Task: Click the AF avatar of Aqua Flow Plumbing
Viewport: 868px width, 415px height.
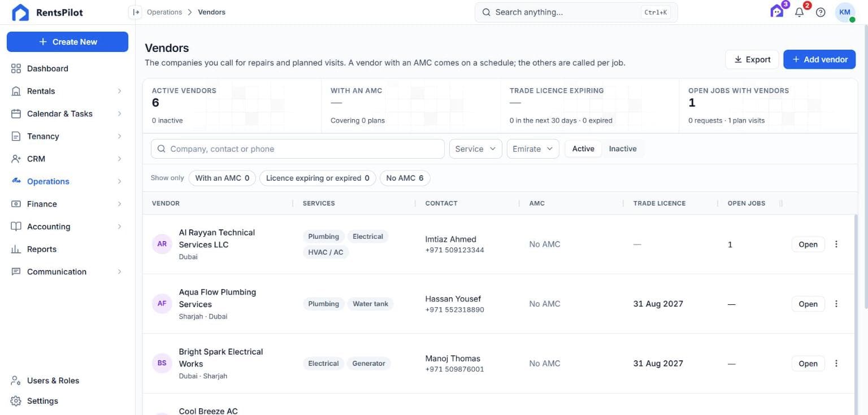Action: point(162,303)
